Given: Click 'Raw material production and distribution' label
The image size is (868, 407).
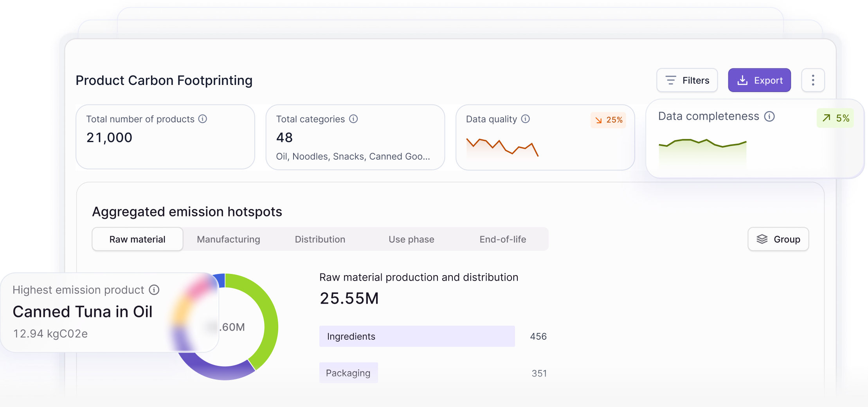Looking at the screenshot, I should click(419, 277).
